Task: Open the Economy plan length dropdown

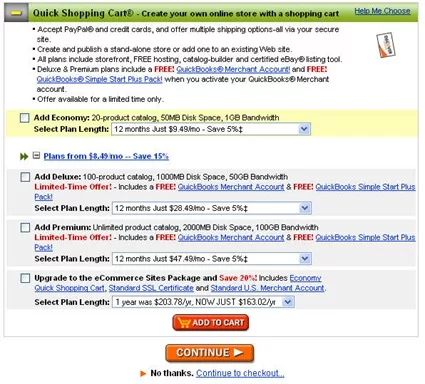Action: [211, 129]
